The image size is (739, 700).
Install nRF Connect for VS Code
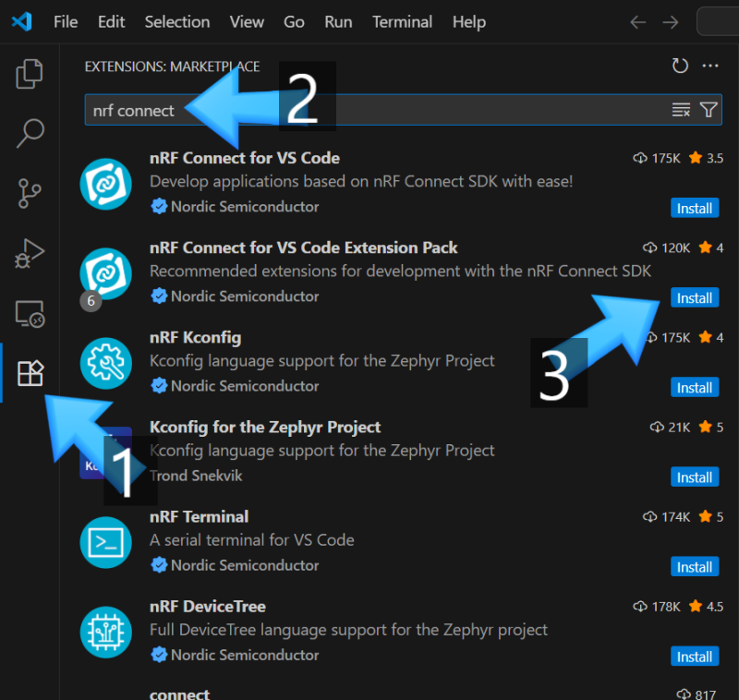(x=695, y=208)
